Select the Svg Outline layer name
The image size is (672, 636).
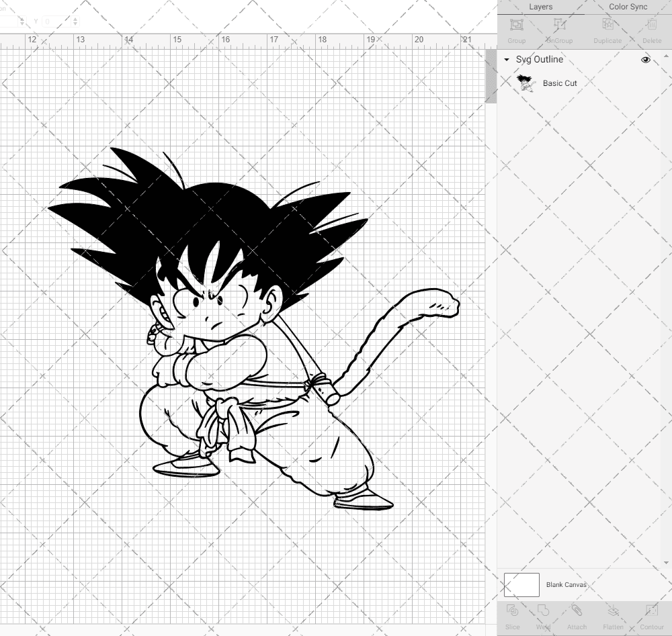point(539,60)
